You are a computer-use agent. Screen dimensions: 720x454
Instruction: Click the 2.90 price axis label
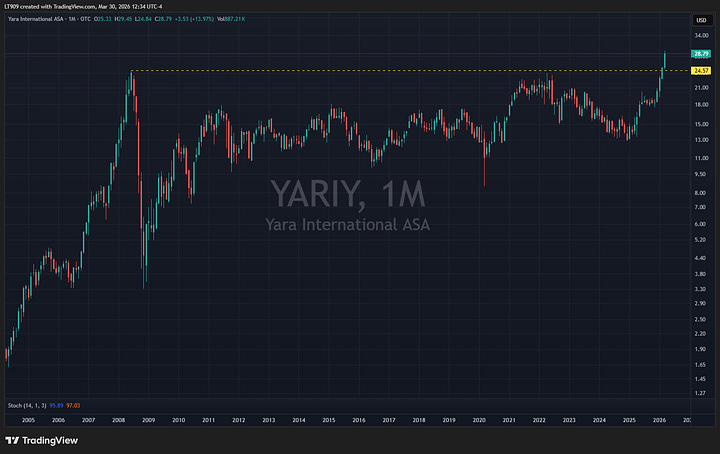click(x=700, y=304)
